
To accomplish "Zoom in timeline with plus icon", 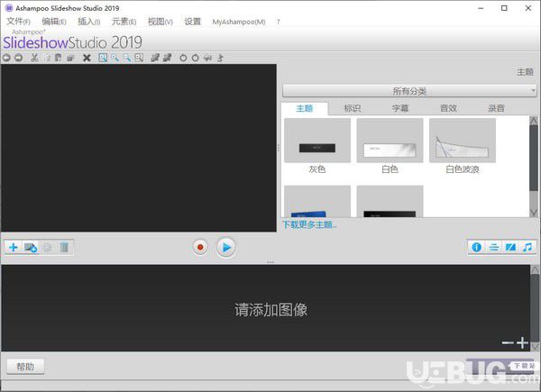I will [x=522, y=342].
